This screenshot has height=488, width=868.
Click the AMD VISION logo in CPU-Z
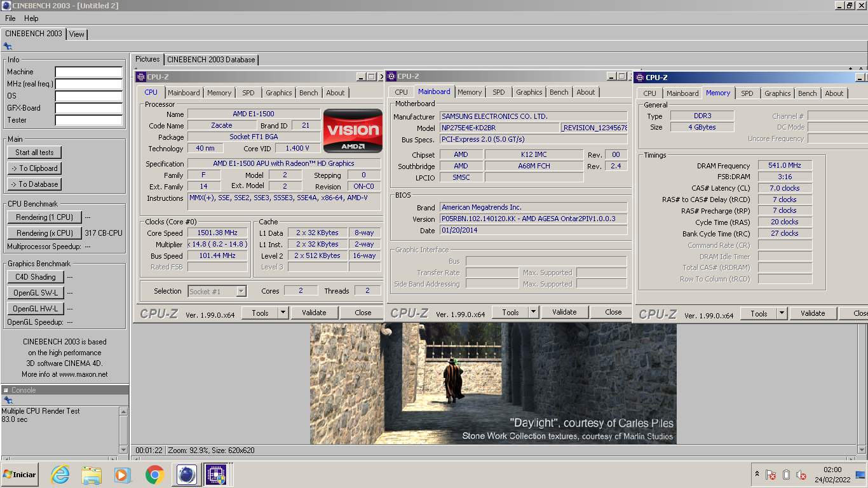coord(353,131)
